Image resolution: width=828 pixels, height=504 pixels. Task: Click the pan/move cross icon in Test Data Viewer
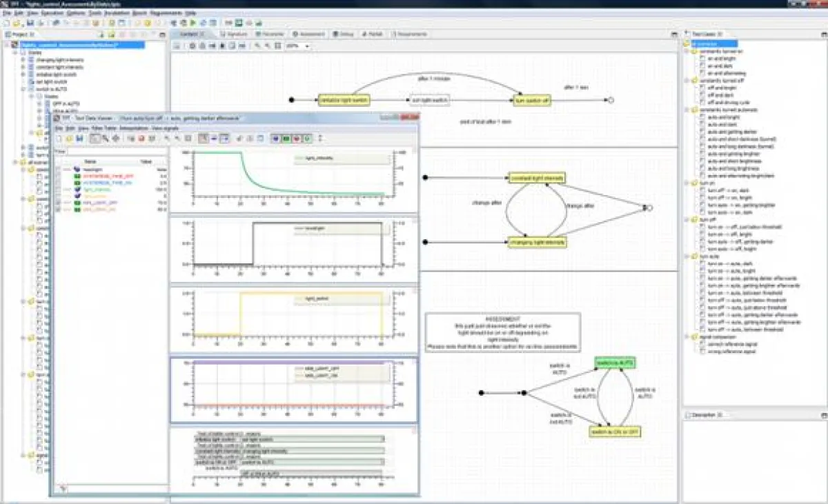pyautogui.click(x=115, y=139)
